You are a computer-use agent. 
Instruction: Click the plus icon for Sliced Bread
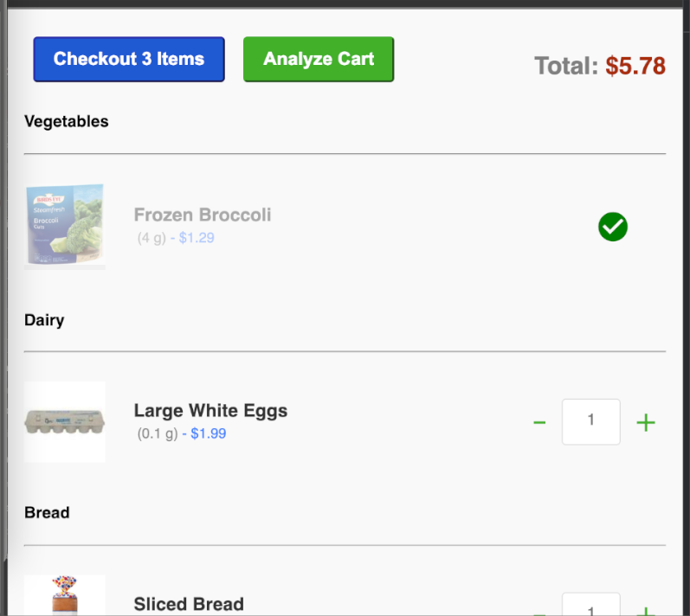pyautogui.click(x=646, y=611)
